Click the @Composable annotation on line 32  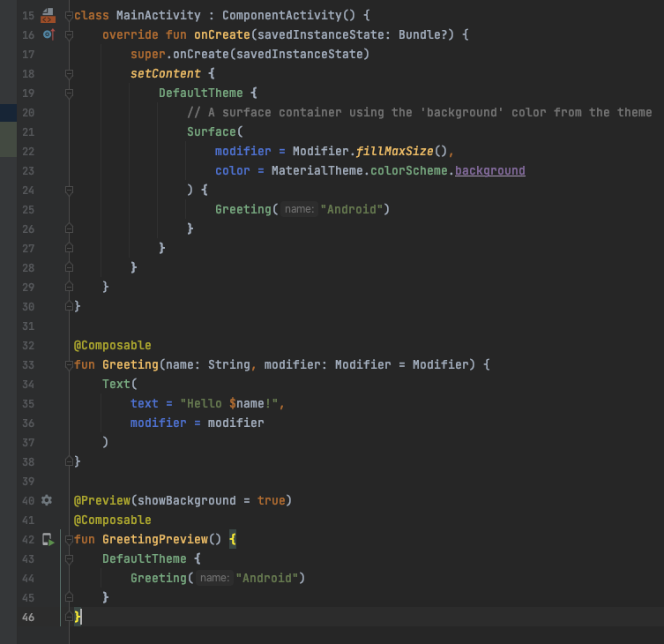[112, 345]
